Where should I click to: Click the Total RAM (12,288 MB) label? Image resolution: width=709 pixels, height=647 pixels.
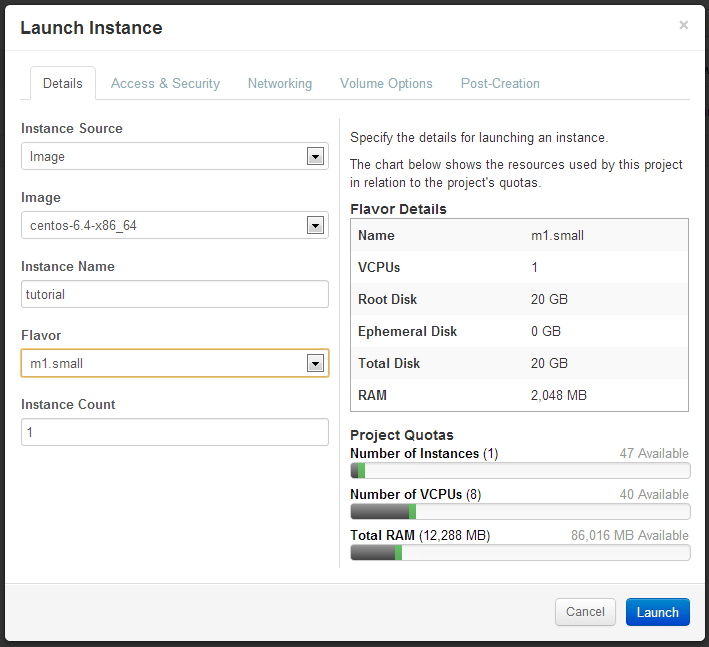point(420,535)
